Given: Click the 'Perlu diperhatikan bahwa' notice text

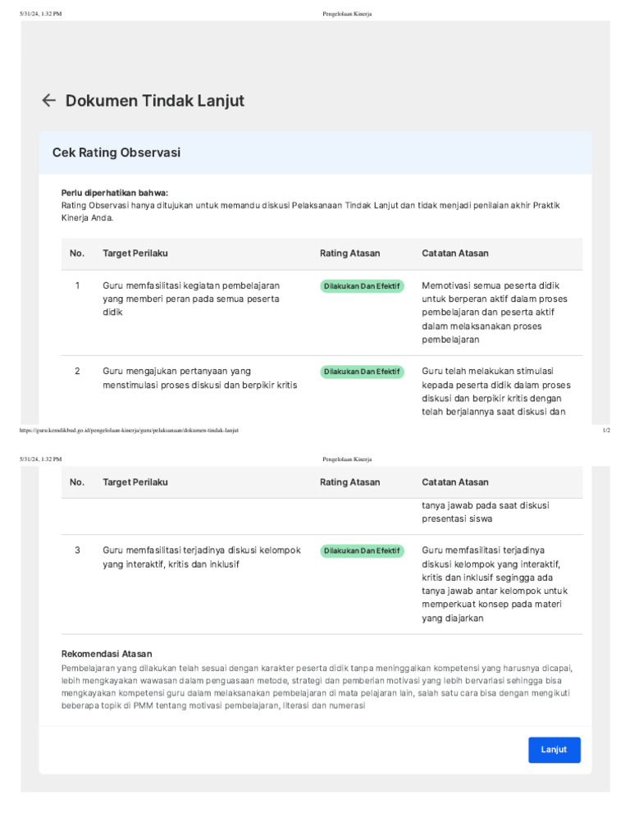Looking at the screenshot, I should point(114,193).
